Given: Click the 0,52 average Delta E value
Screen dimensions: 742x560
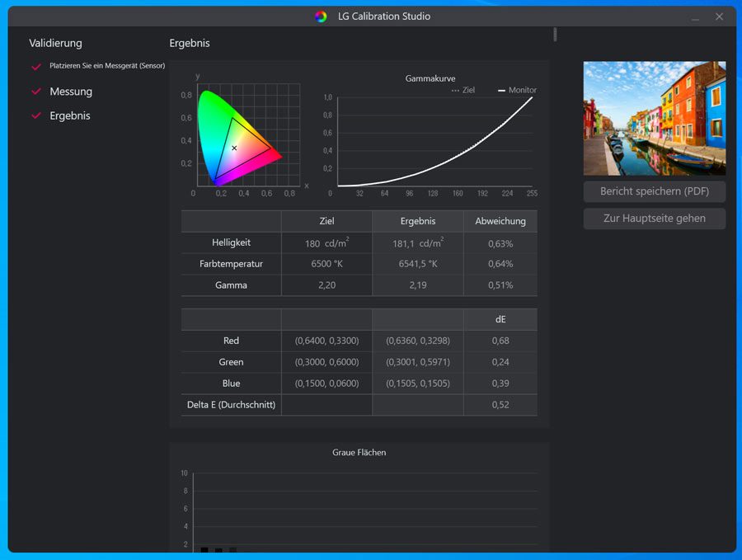Looking at the screenshot, I should click(x=500, y=405).
